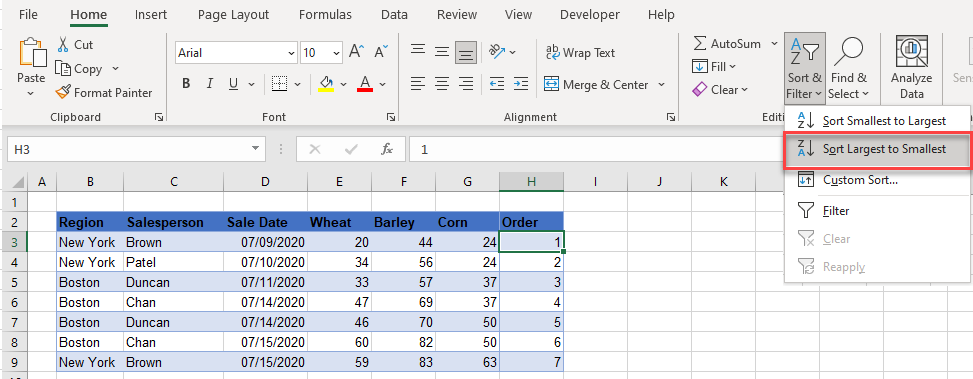This screenshot has height=379, width=973.
Task: Open the File tab
Action: (x=28, y=15)
